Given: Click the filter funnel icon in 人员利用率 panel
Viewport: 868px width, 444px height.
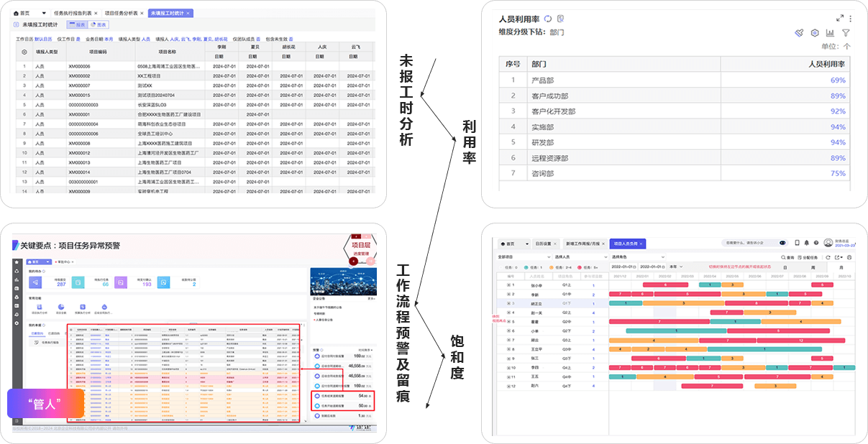Looking at the screenshot, I should (846, 33).
